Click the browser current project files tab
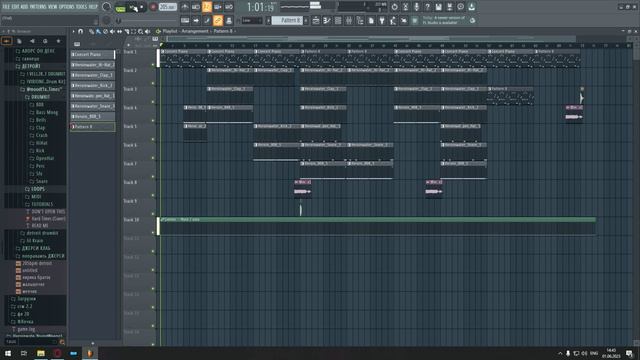The height and width of the screenshot is (360, 640). click(19, 41)
